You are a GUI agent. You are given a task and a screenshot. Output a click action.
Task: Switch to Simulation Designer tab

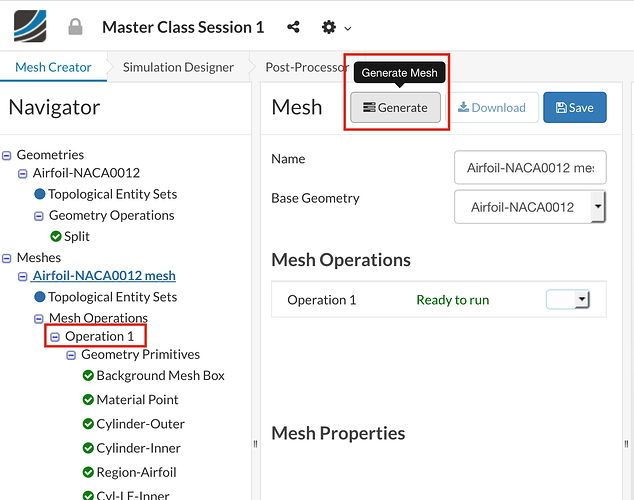point(178,68)
